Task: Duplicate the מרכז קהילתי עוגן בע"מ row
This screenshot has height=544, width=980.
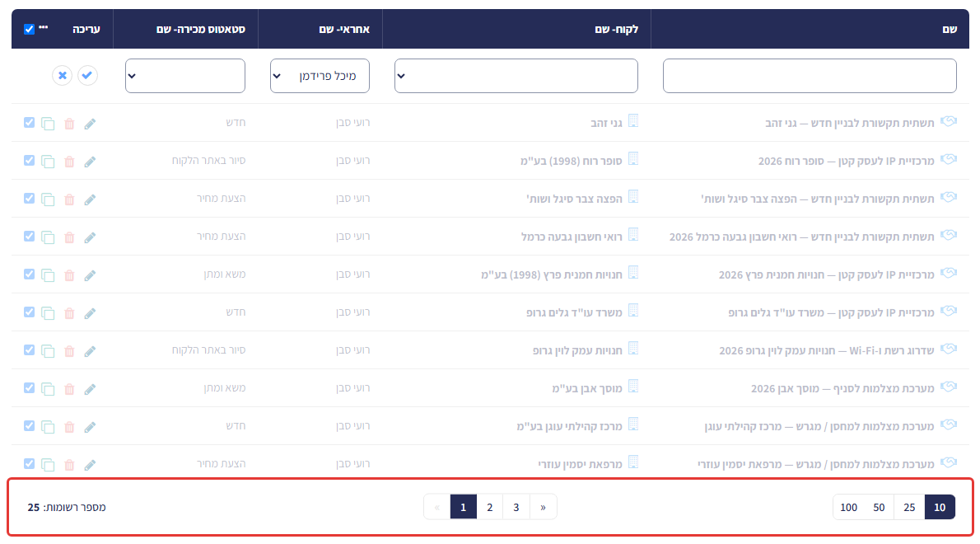Action: click(48, 427)
